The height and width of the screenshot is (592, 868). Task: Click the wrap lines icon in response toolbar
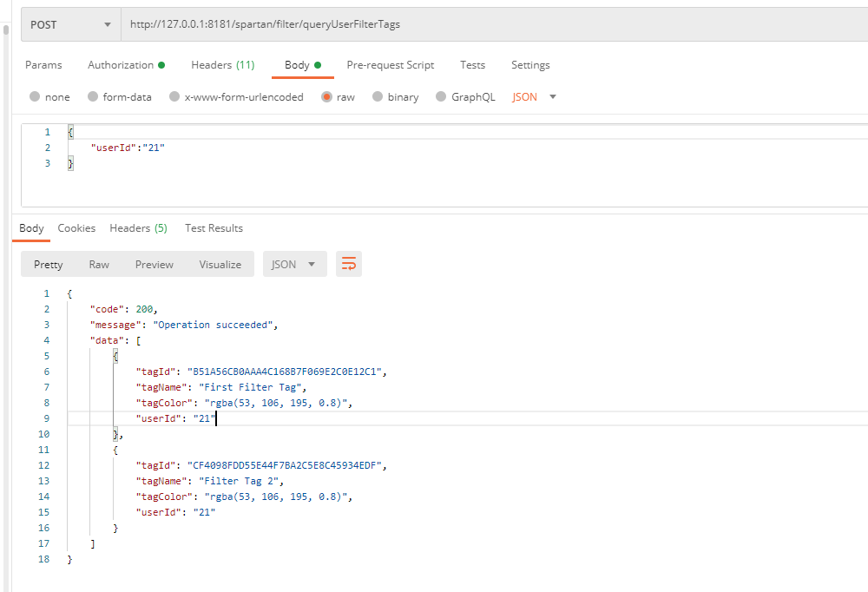tap(349, 265)
